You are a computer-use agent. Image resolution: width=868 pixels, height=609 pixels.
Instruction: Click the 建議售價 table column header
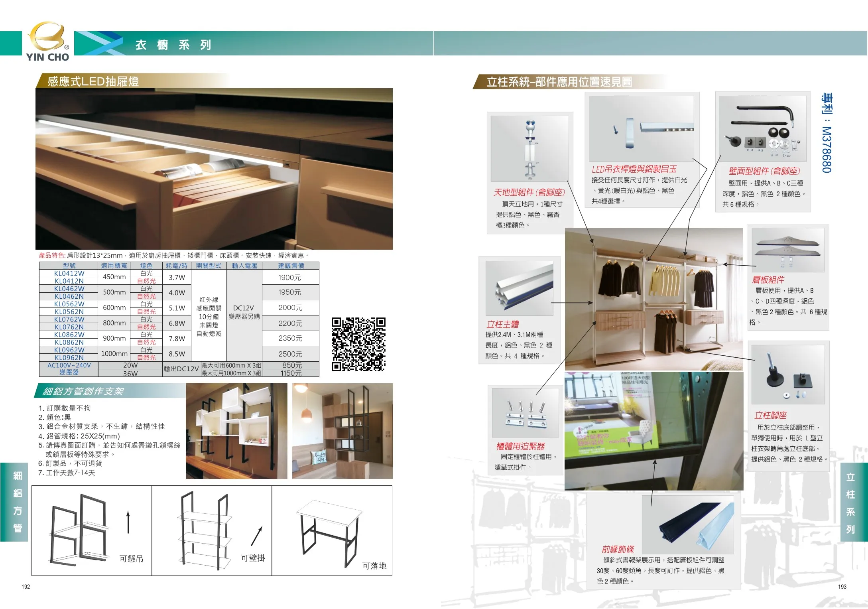pyautogui.click(x=291, y=266)
